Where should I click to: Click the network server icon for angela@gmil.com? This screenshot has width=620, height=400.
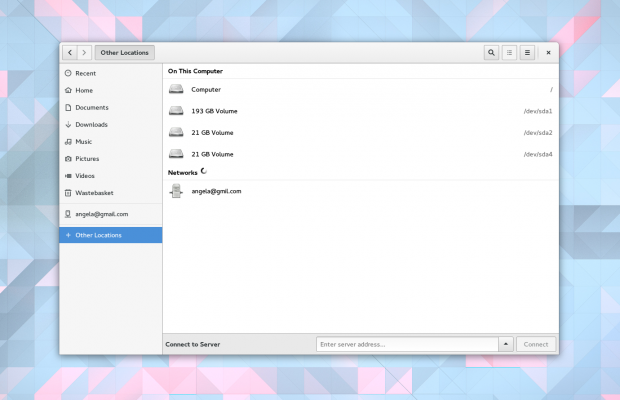(x=176, y=191)
